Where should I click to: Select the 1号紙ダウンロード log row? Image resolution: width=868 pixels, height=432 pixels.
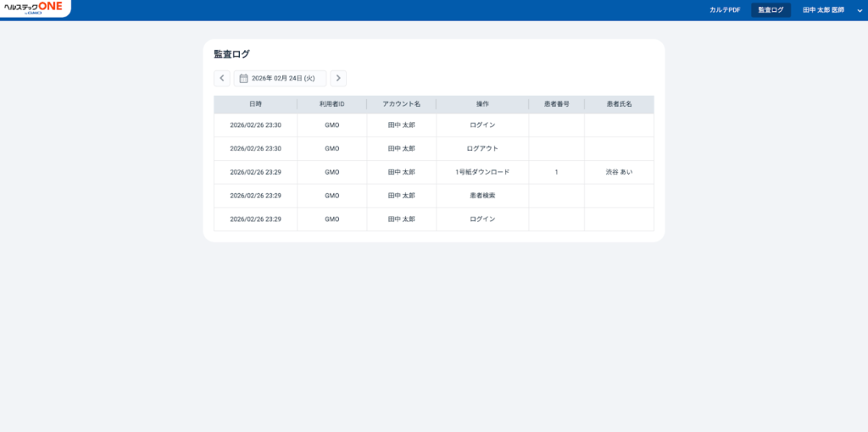[x=482, y=172]
